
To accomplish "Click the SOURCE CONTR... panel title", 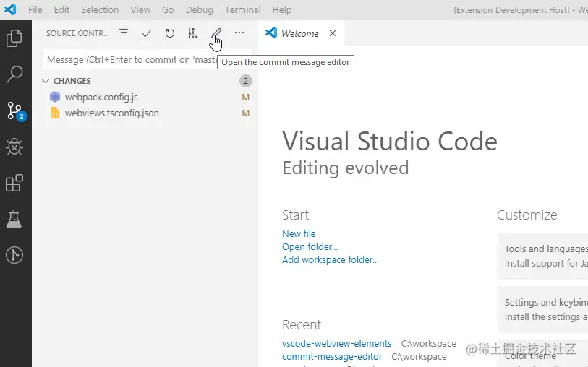I will click(77, 33).
